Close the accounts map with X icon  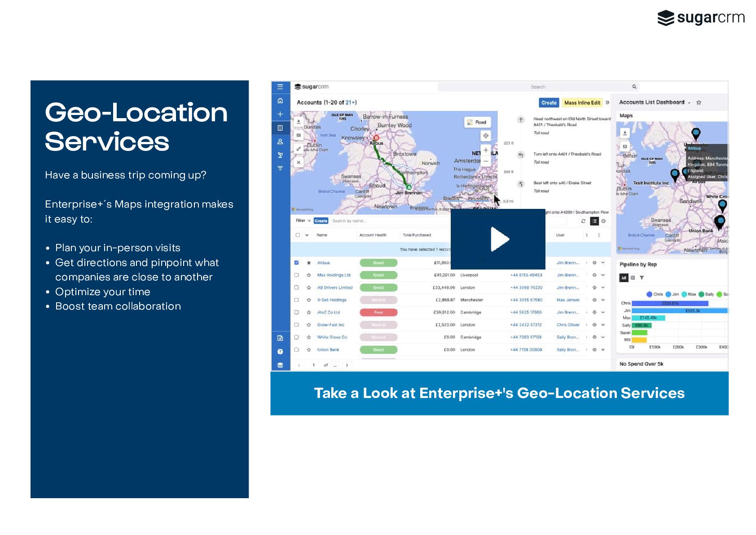299,162
